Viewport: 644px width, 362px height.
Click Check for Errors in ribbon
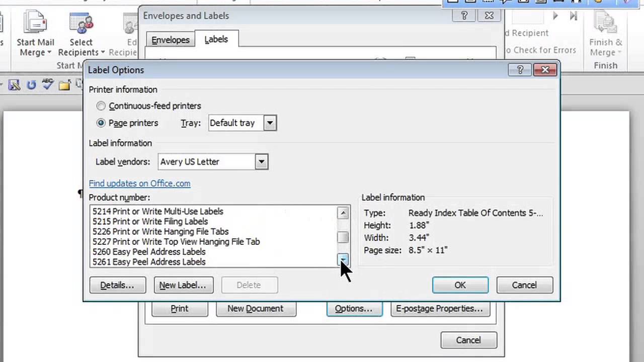tap(541, 50)
